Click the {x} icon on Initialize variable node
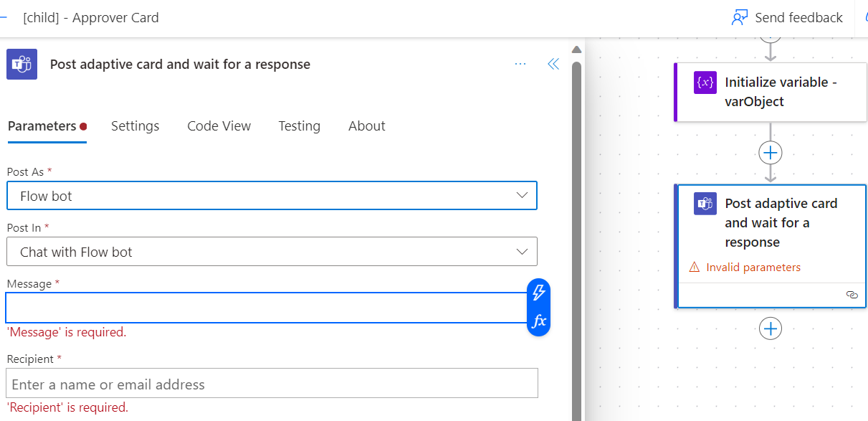This screenshot has height=421, width=868. click(705, 82)
